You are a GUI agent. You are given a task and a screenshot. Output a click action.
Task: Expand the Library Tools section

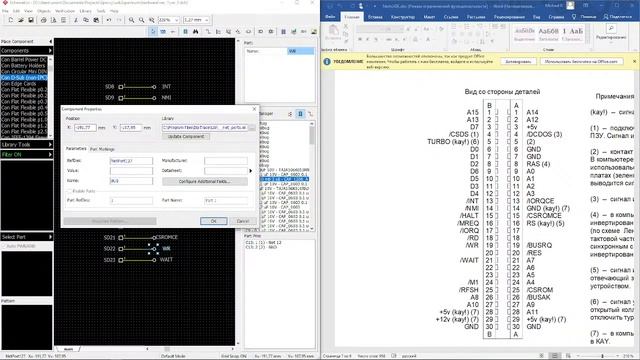[x=27, y=144]
